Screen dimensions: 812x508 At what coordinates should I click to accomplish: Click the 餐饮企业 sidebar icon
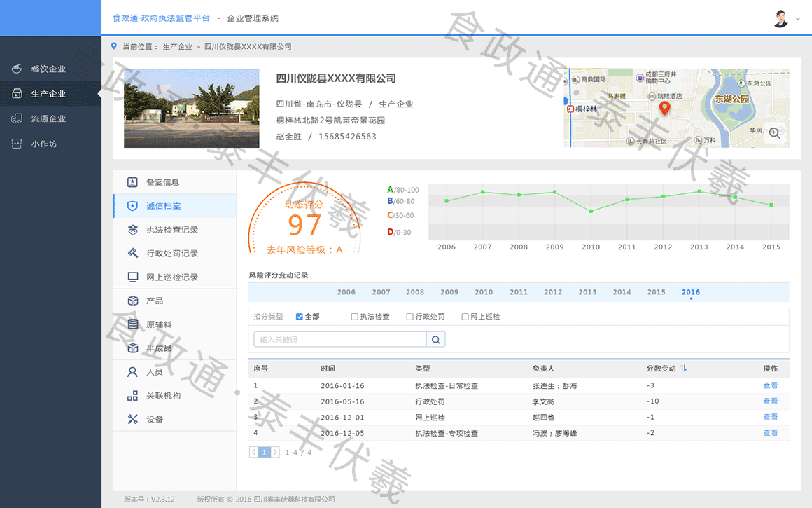(x=18, y=69)
